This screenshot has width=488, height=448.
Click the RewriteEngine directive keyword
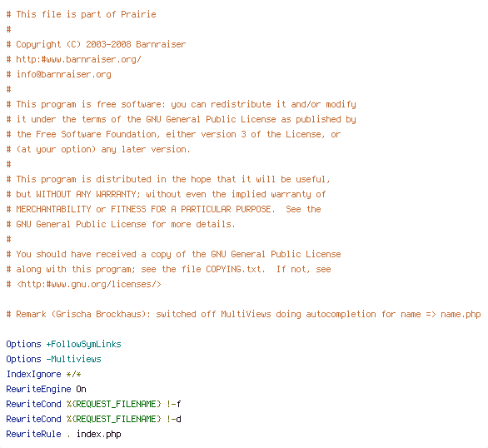pyautogui.click(x=38, y=389)
